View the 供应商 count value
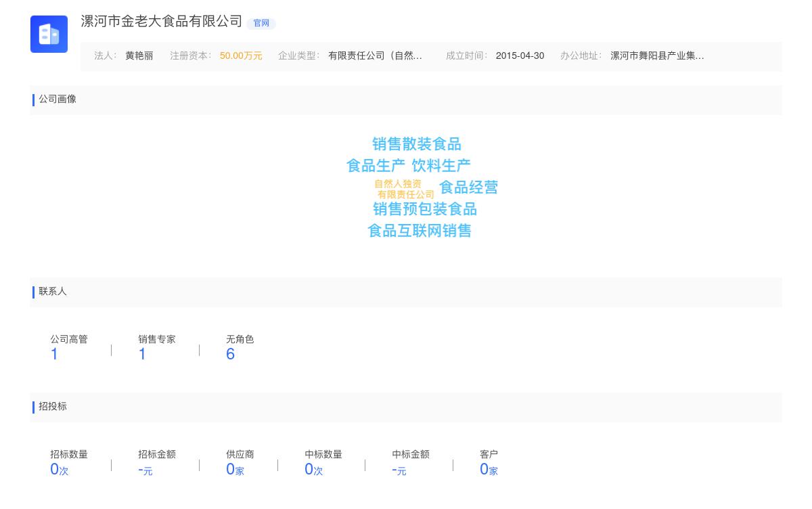812x509 pixels. (234, 469)
